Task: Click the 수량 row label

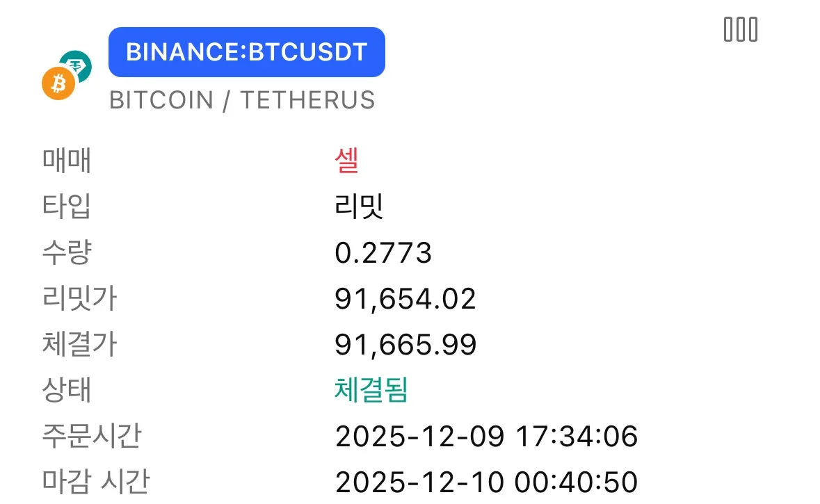Action: 67,253
